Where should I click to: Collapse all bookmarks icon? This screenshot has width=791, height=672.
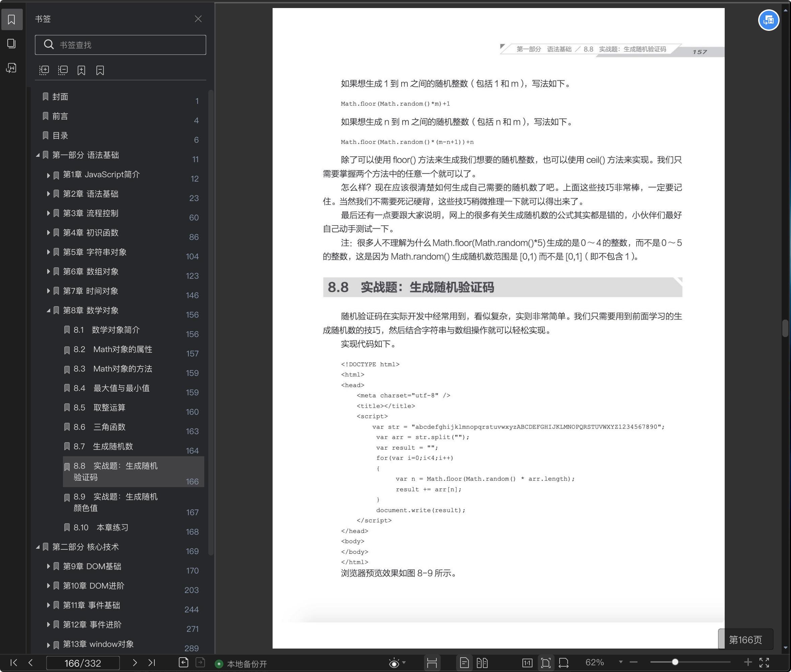[63, 70]
